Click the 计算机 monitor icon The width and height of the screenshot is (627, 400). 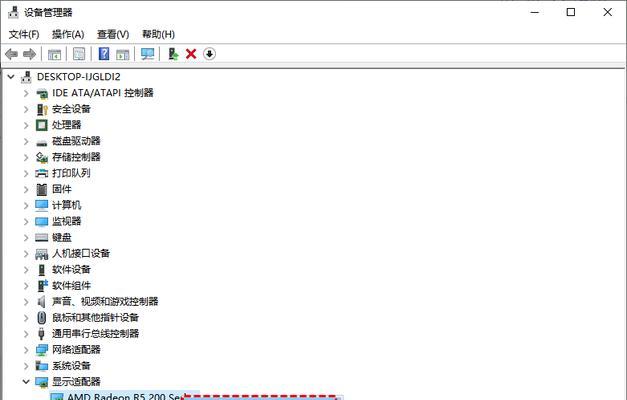[x=42, y=205]
